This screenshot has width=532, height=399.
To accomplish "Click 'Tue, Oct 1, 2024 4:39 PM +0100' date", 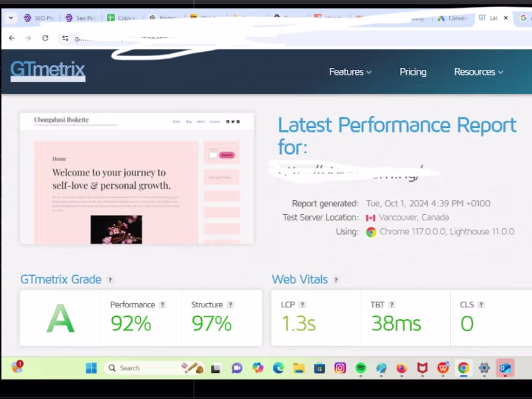I will pyautogui.click(x=428, y=204).
